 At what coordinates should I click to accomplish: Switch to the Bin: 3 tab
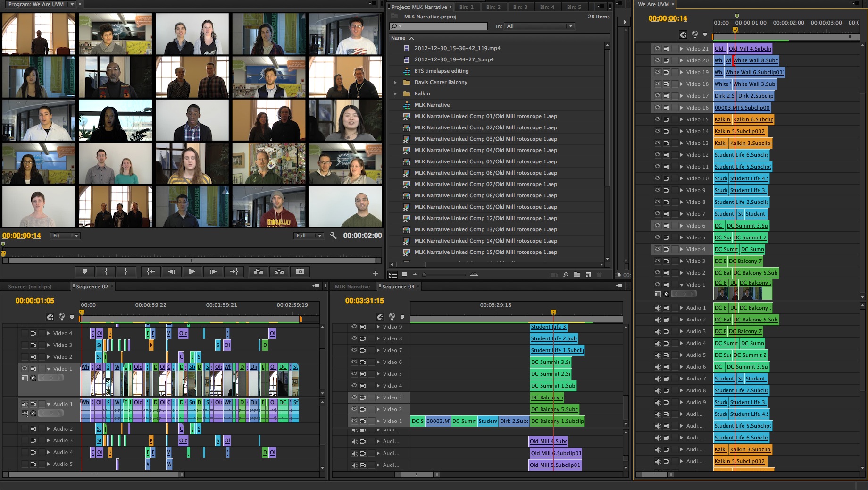tap(520, 7)
